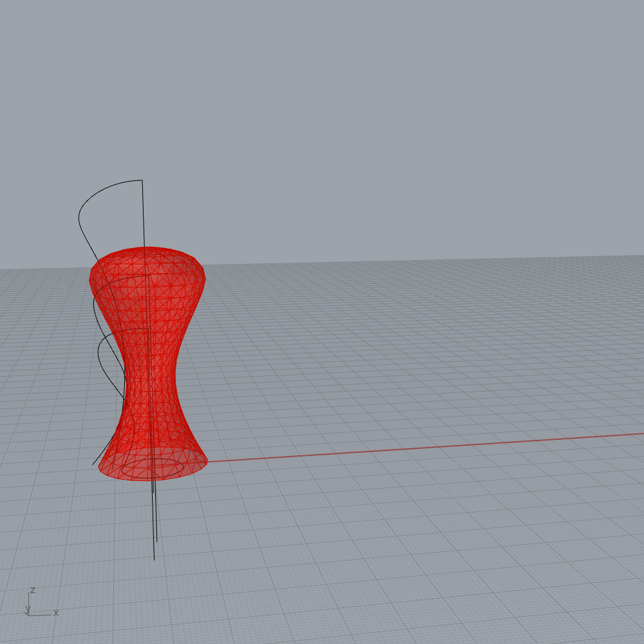Click the X label on the axis icon
Screen dimensions: 644x644
coord(56,612)
